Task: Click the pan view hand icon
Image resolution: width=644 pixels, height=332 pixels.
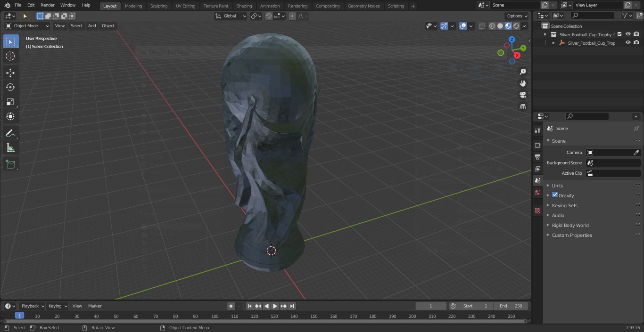Action: (522, 83)
